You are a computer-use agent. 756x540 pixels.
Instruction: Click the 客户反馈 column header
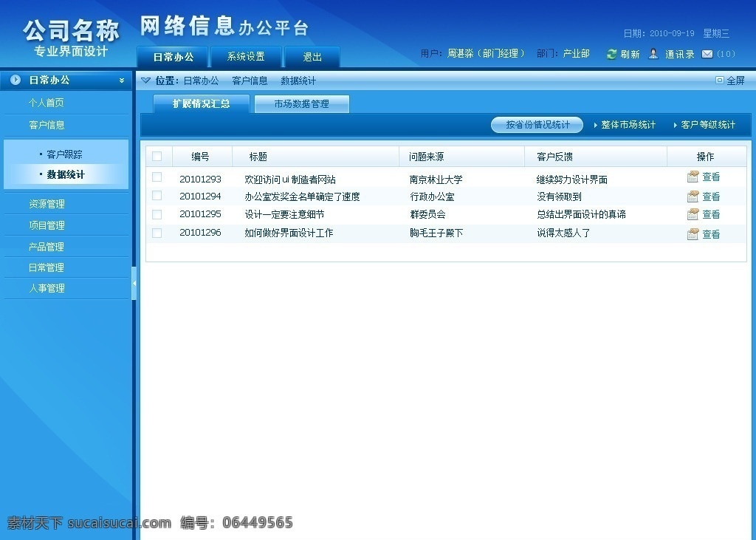[554, 157]
